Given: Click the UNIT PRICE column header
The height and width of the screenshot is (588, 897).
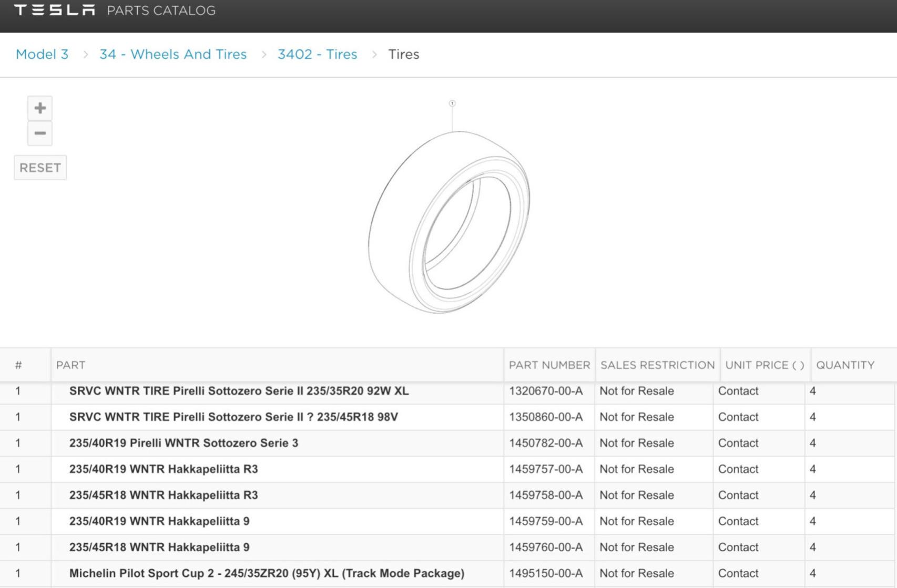Looking at the screenshot, I should [x=765, y=365].
